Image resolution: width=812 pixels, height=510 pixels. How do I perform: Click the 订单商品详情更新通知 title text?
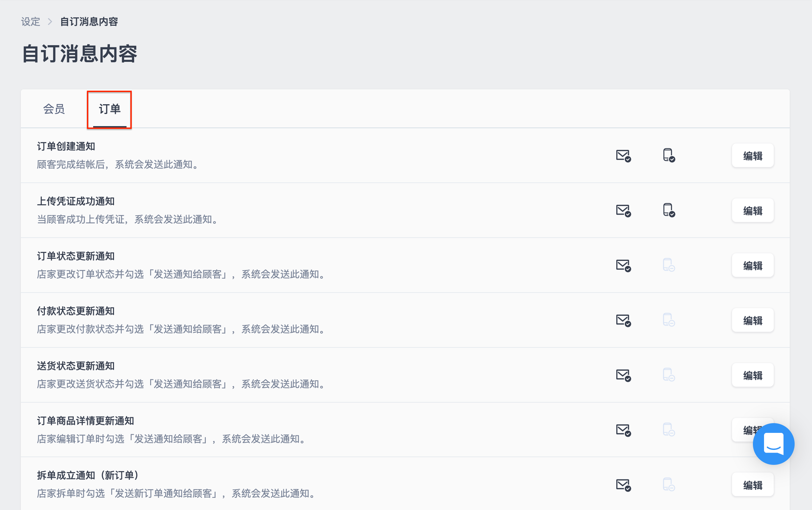[x=86, y=421]
